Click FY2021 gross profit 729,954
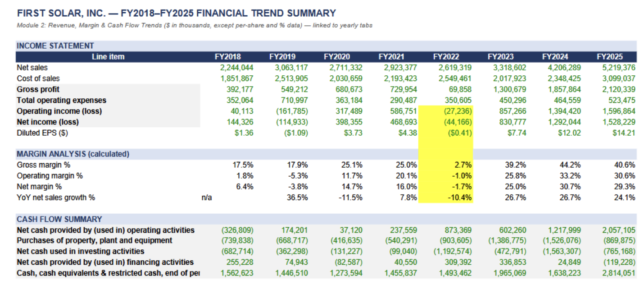The height and width of the screenshot is (285, 644). click(x=404, y=89)
